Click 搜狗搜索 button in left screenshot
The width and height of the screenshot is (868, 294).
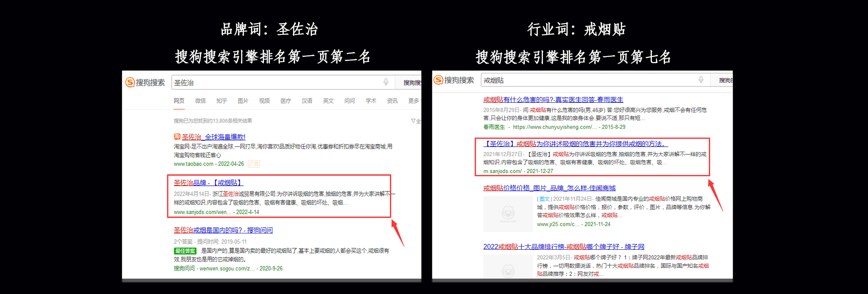(408, 82)
